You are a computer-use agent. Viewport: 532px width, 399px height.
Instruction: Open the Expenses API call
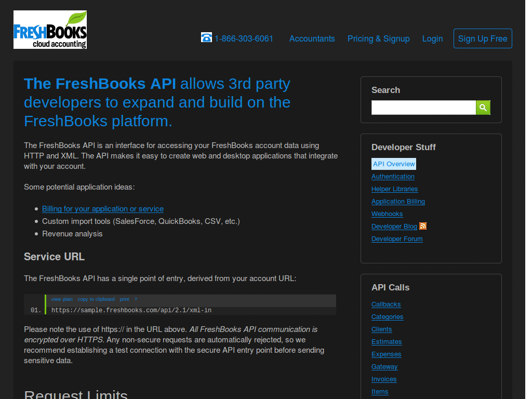click(386, 354)
